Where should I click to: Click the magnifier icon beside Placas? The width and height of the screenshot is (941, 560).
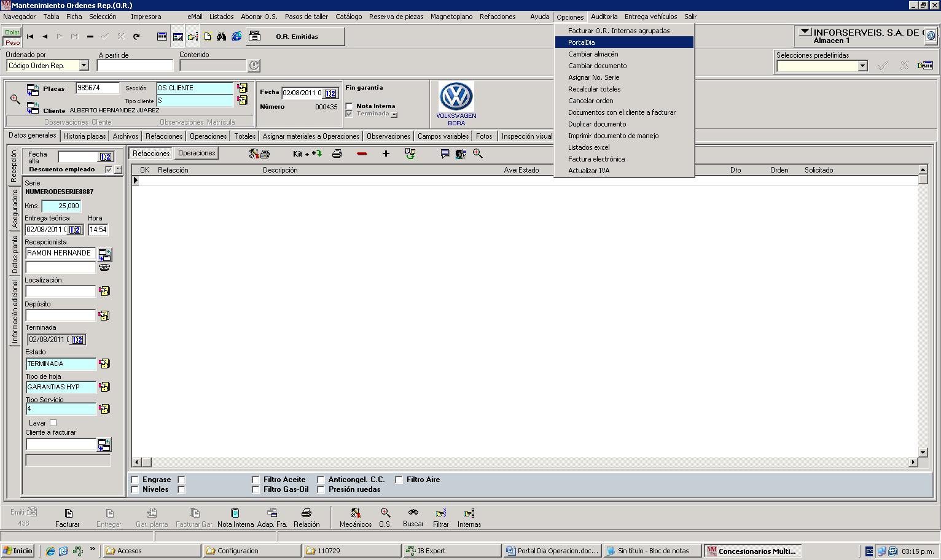pyautogui.click(x=15, y=99)
